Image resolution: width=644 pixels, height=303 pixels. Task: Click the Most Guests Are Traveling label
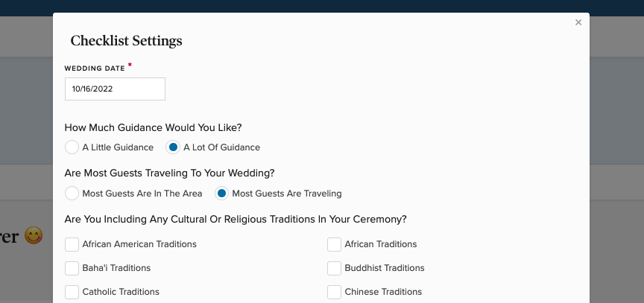coord(287,194)
